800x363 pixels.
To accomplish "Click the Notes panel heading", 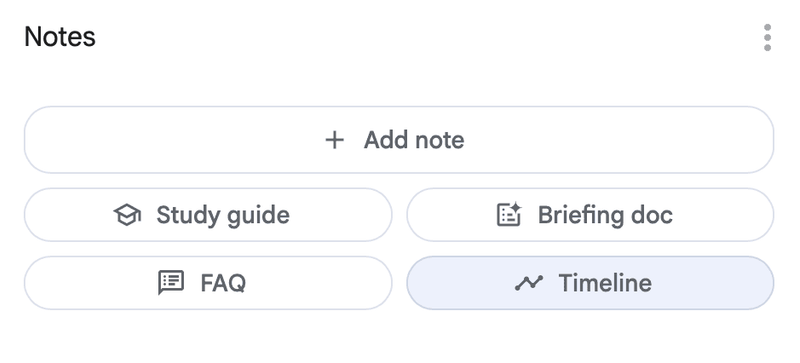I will (x=60, y=37).
